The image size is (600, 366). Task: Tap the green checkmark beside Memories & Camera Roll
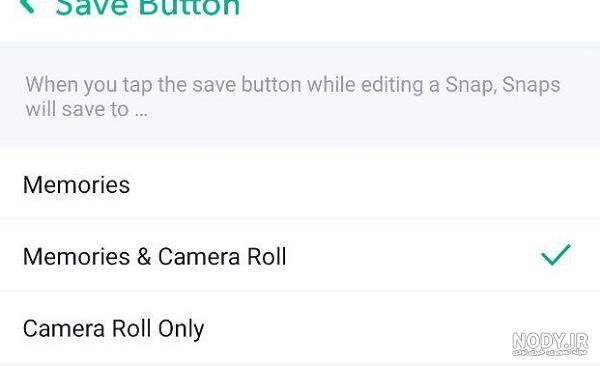(556, 255)
